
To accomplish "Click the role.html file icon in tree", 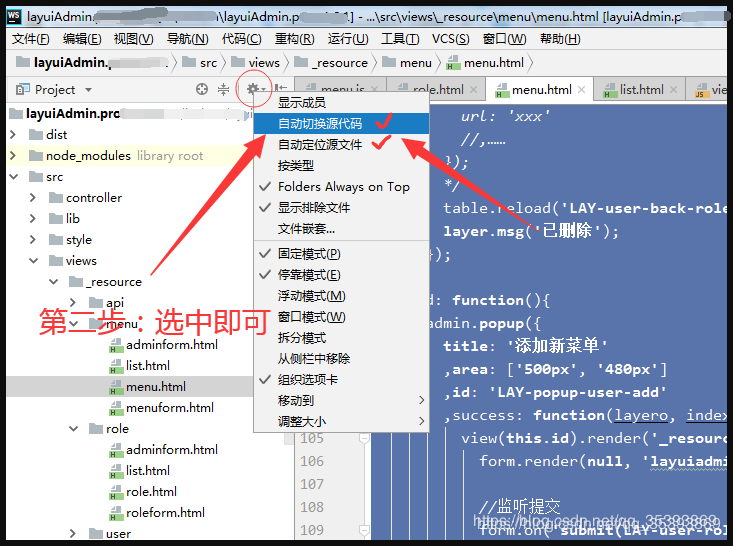I will [x=115, y=492].
